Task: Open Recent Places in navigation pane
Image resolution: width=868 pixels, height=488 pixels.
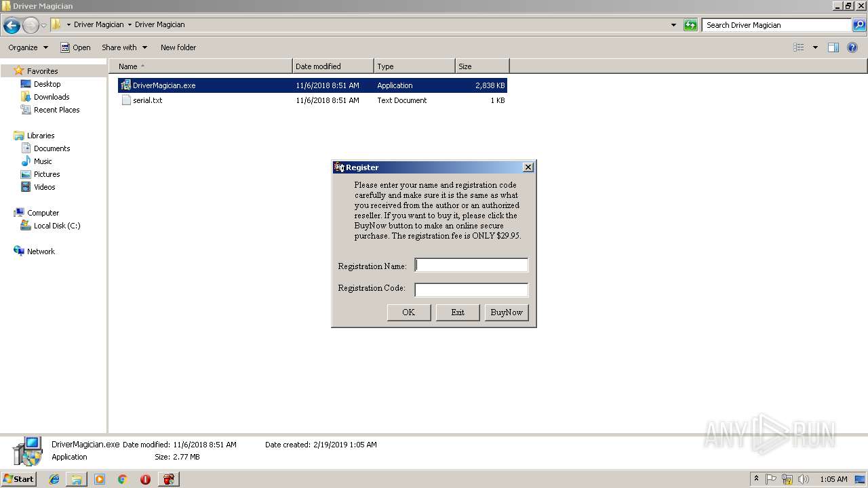Action: 56,110
